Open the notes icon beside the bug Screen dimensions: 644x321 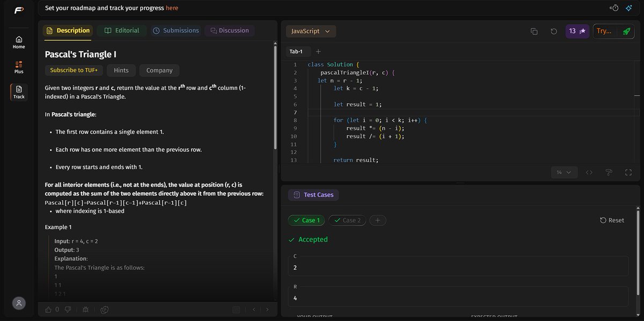click(x=105, y=309)
